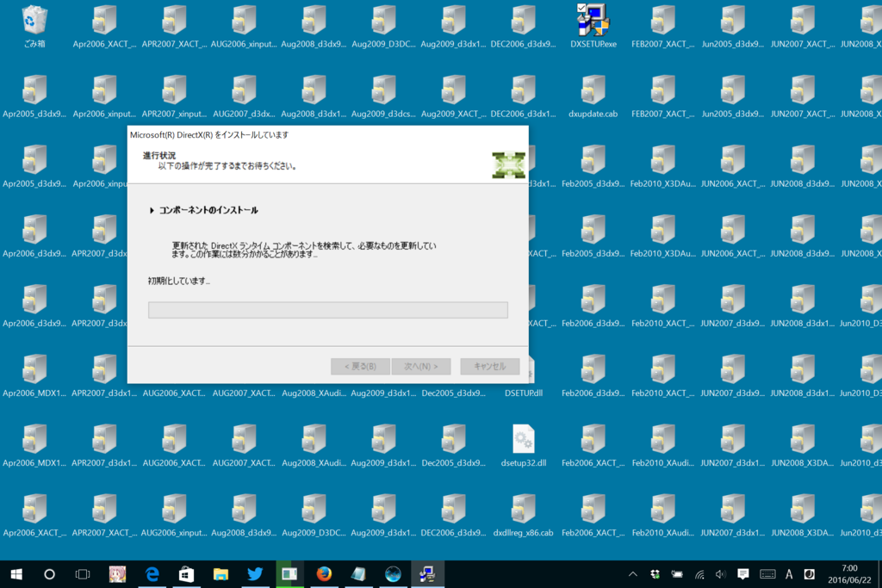882x588 pixels.
Task: Select the dxupdate.cab file icon
Action: click(x=593, y=96)
